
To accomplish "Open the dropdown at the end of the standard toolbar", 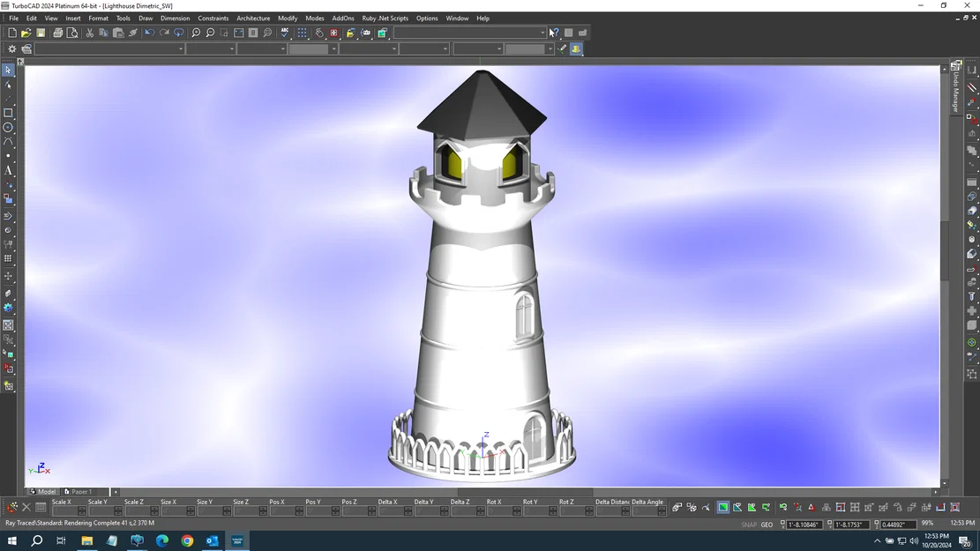I will click(542, 33).
